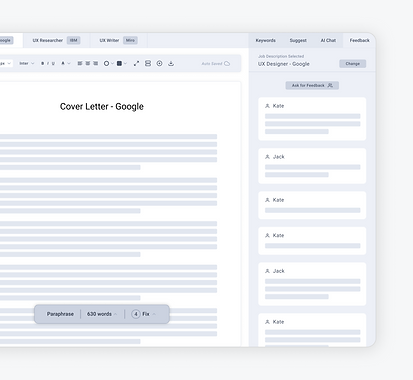Align text right

[x=96, y=63]
